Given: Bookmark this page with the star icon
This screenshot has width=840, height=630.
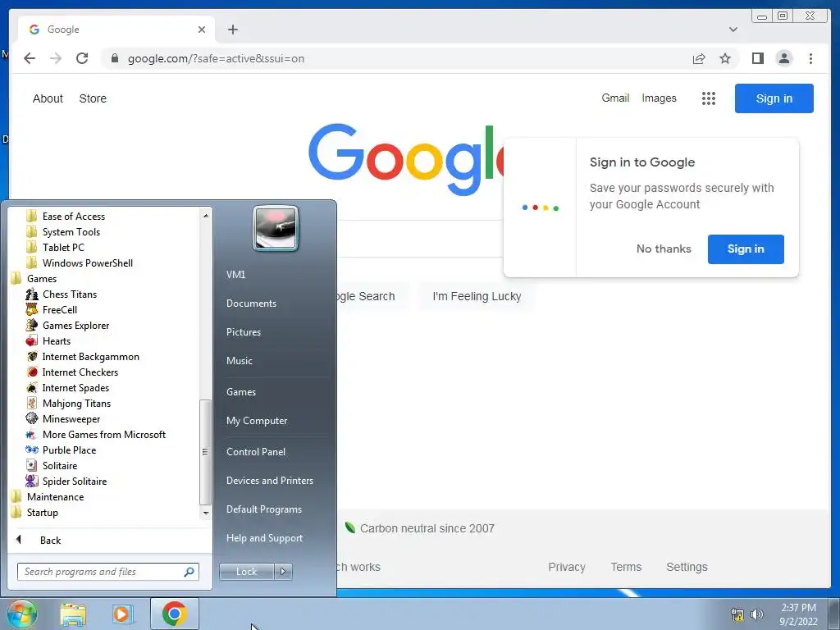Looking at the screenshot, I should (x=725, y=58).
